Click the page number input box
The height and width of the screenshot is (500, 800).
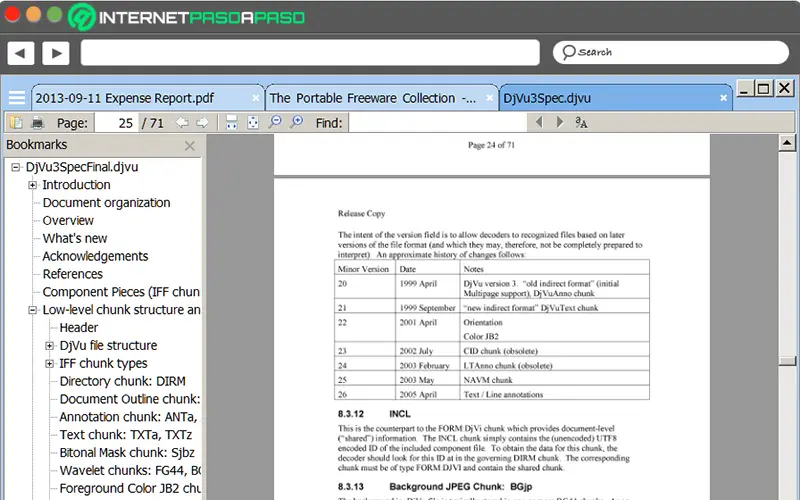click(x=116, y=123)
